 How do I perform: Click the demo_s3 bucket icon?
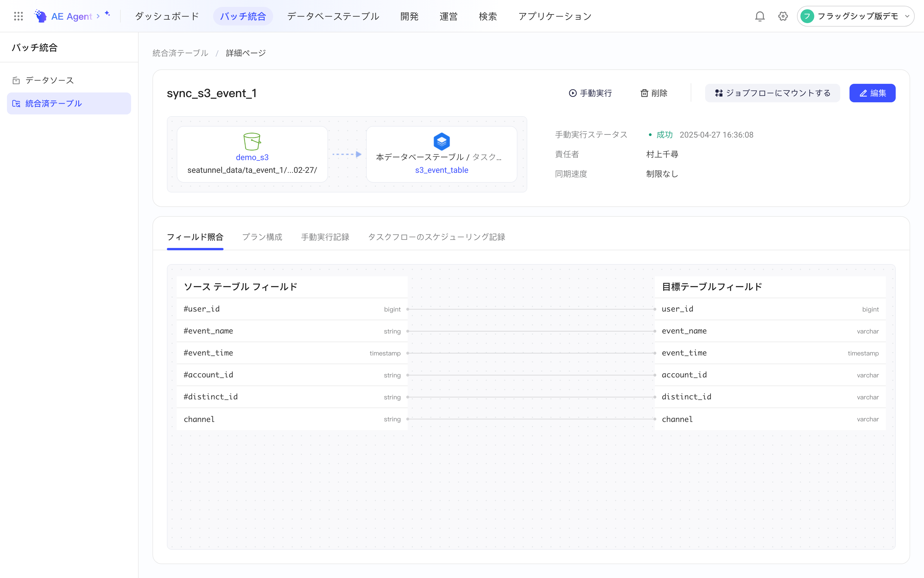(252, 141)
